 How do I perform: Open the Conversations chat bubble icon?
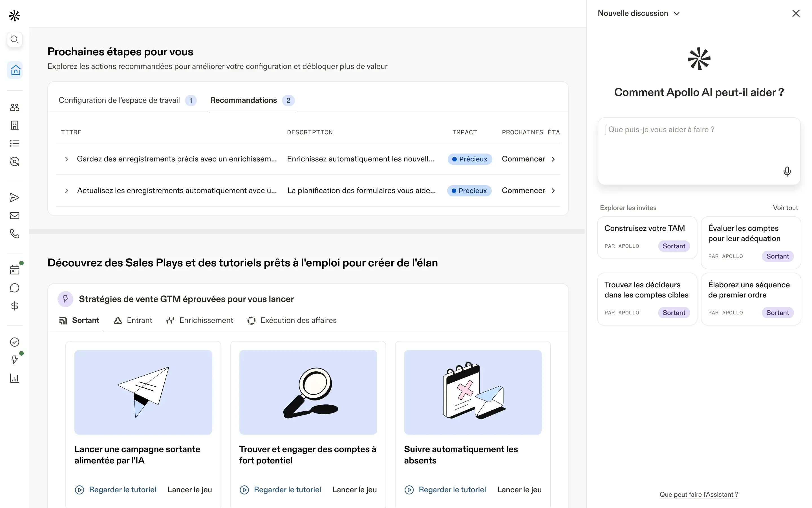pyautogui.click(x=14, y=288)
